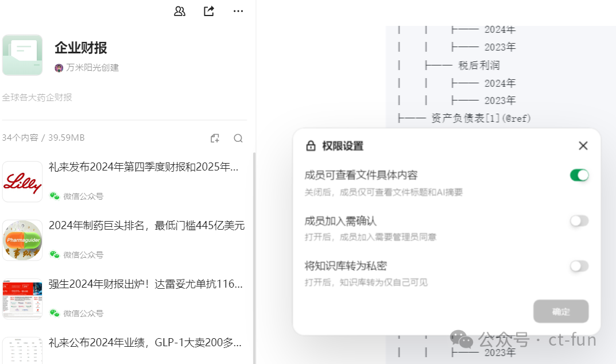Open article 2024年制药巨头排名
This screenshot has height=364, width=616.
[146, 225]
